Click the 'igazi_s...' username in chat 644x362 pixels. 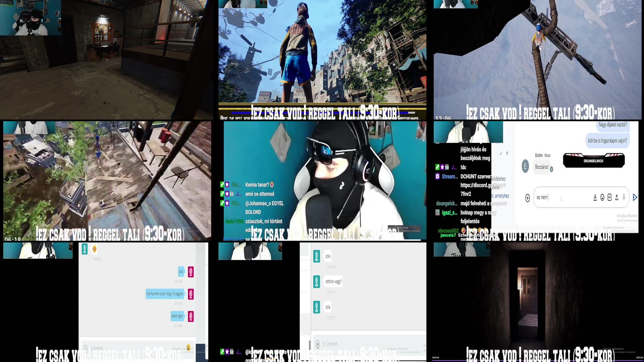pyautogui.click(x=449, y=212)
